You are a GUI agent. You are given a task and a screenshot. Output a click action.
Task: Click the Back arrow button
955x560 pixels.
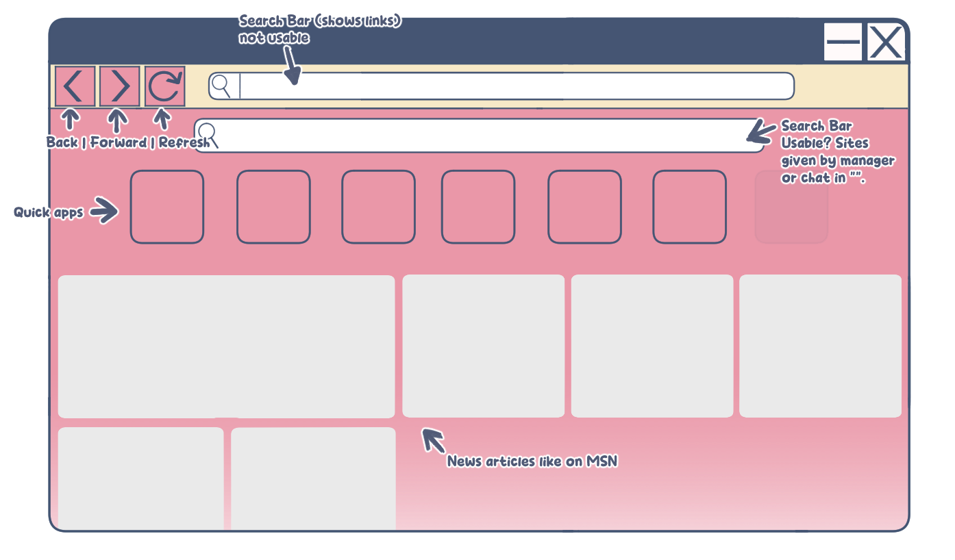pyautogui.click(x=75, y=86)
